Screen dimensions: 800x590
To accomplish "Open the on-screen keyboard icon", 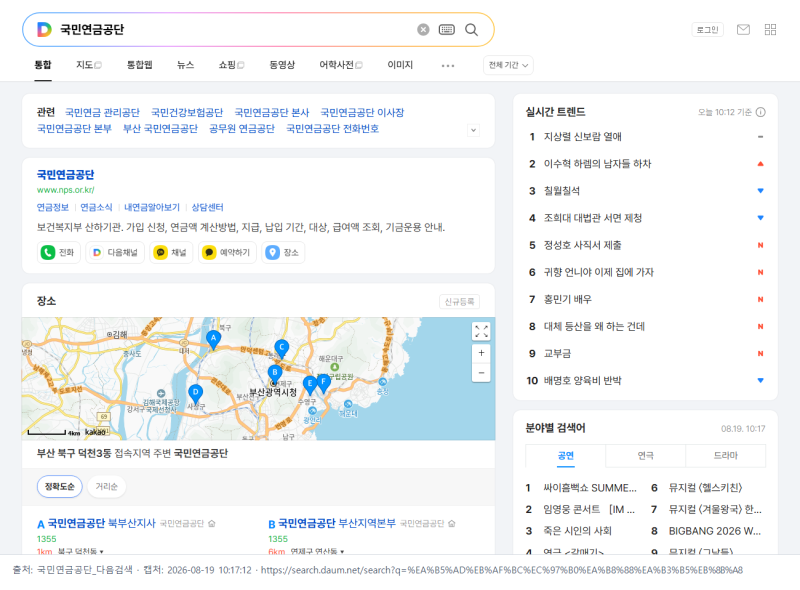I will pyautogui.click(x=446, y=30).
